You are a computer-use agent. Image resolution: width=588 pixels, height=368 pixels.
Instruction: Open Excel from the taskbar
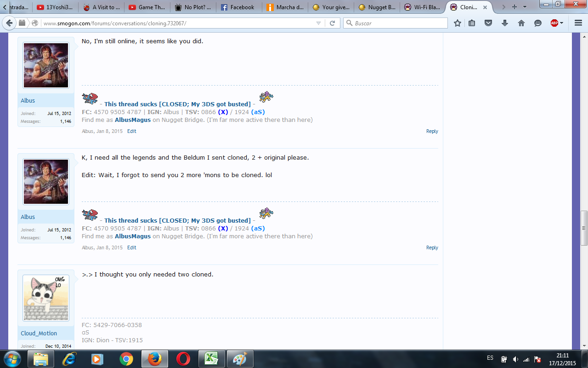212,358
